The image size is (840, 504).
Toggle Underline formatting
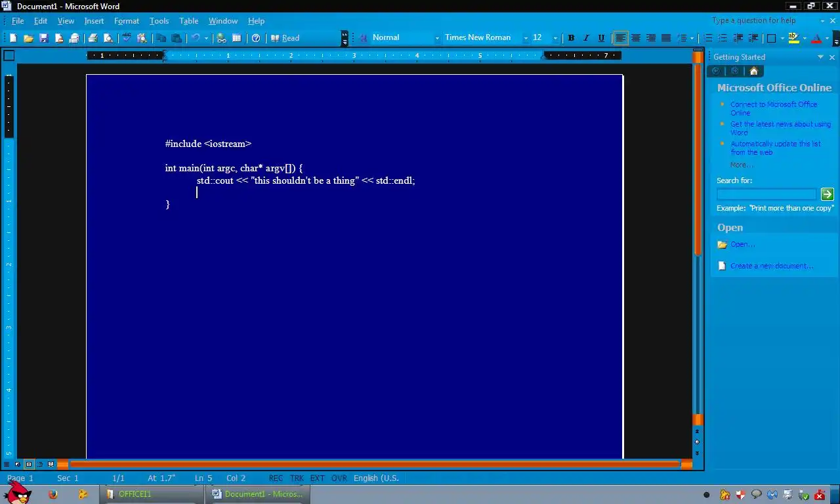(601, 38)
